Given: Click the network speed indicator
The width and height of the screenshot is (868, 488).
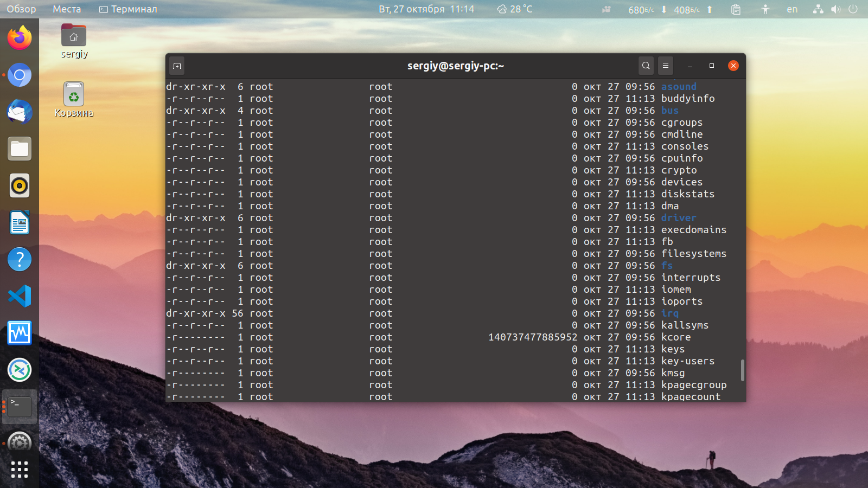Looking at the screenshot, I should coord(670,9).
